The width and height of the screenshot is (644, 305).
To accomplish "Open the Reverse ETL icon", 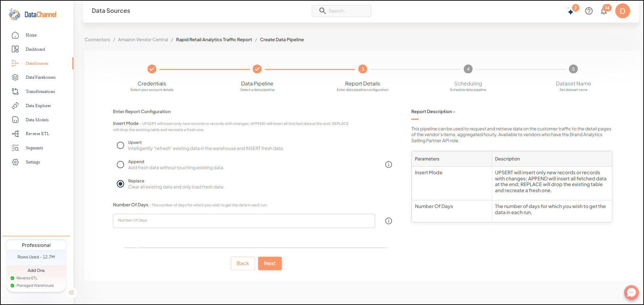I will 15,134.
